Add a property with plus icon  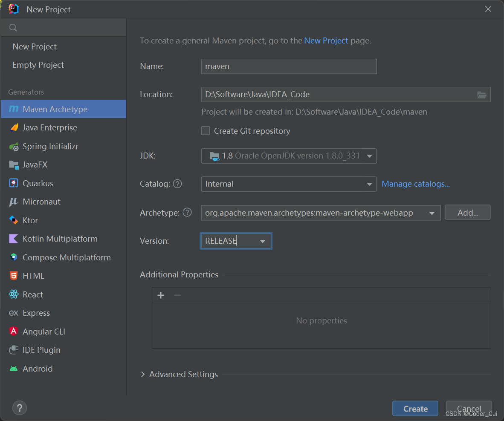161,295
